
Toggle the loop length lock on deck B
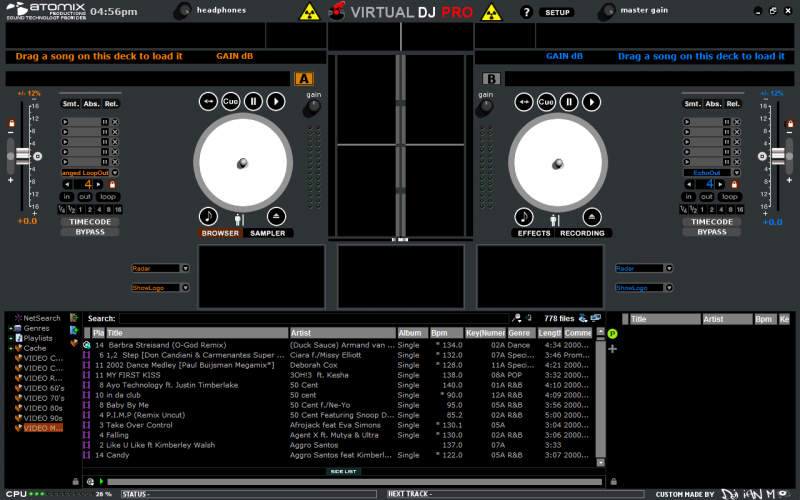click(734, 184)
